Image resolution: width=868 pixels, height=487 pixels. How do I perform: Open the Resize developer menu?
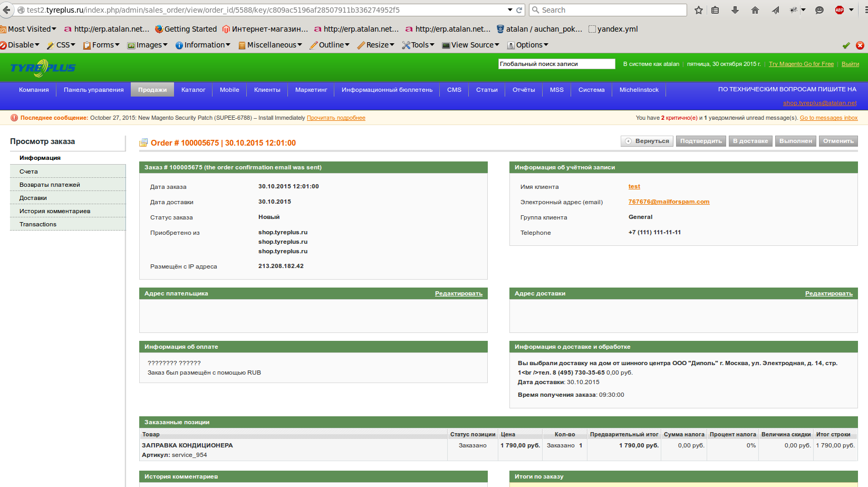click(376, 45)
